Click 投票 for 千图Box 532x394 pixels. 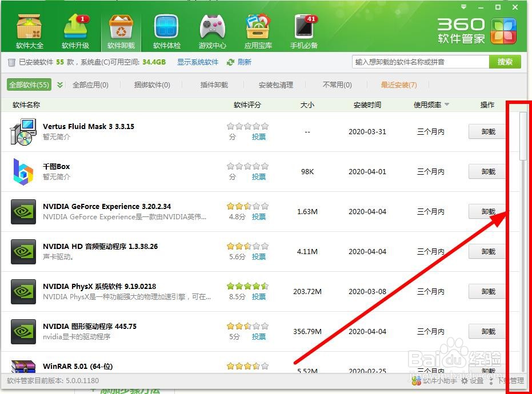259,177
